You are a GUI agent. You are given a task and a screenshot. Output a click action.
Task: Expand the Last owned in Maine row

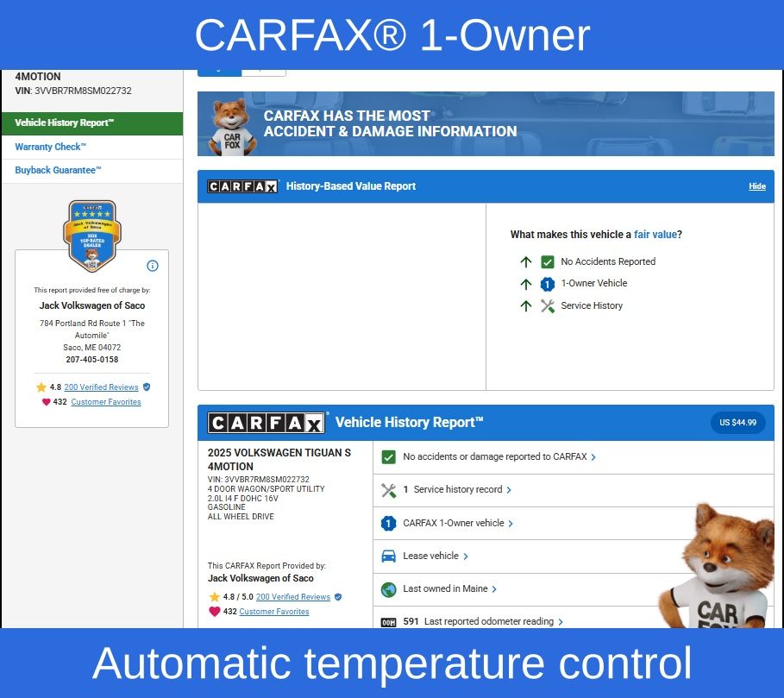pos(449,589)
